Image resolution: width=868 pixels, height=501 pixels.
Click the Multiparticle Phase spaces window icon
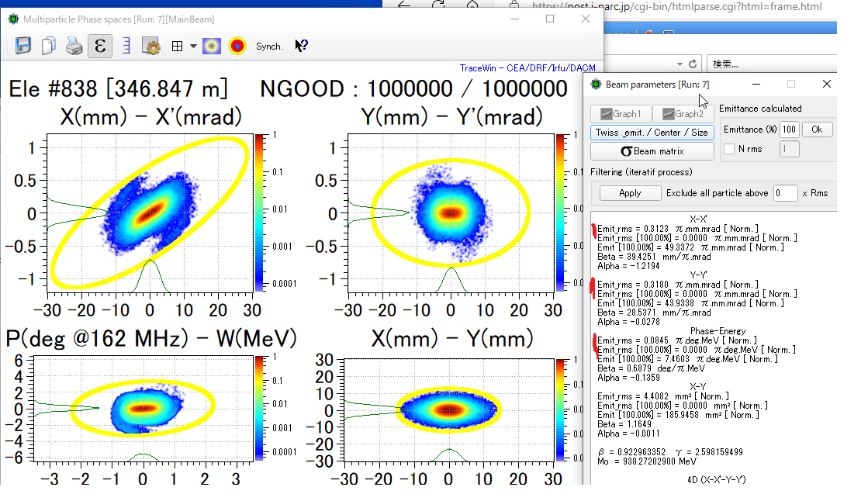coord(13,19)
